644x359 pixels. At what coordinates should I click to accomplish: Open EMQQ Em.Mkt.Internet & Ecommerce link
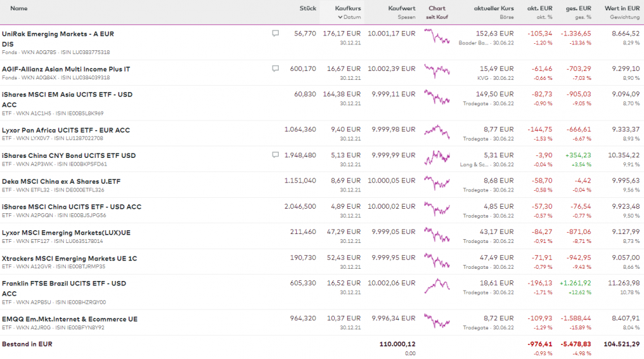tap(70, 319)
